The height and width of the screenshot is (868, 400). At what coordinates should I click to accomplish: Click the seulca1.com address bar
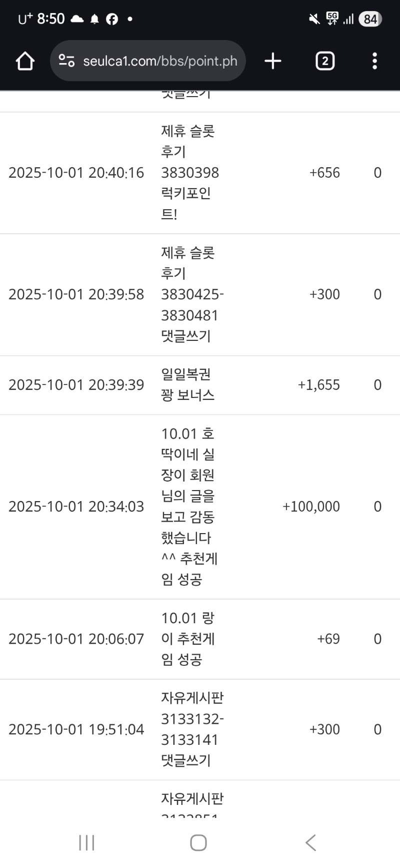[x=160, y=61]
